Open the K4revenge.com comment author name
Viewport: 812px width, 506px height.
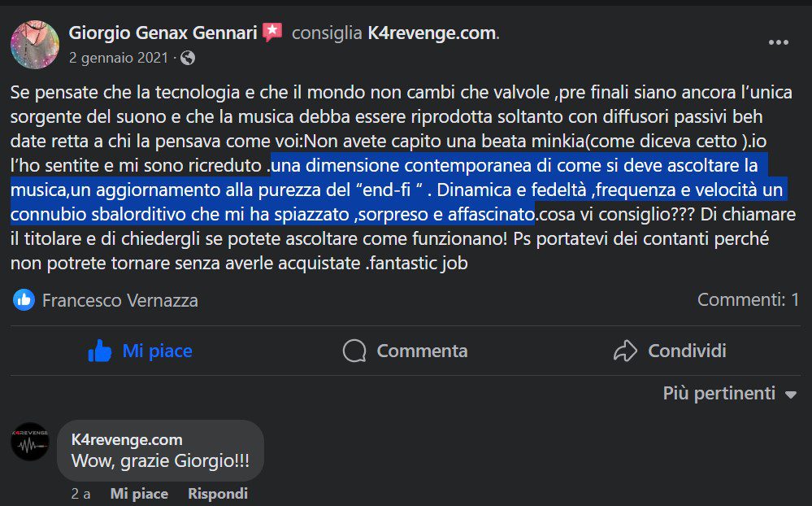127,439
